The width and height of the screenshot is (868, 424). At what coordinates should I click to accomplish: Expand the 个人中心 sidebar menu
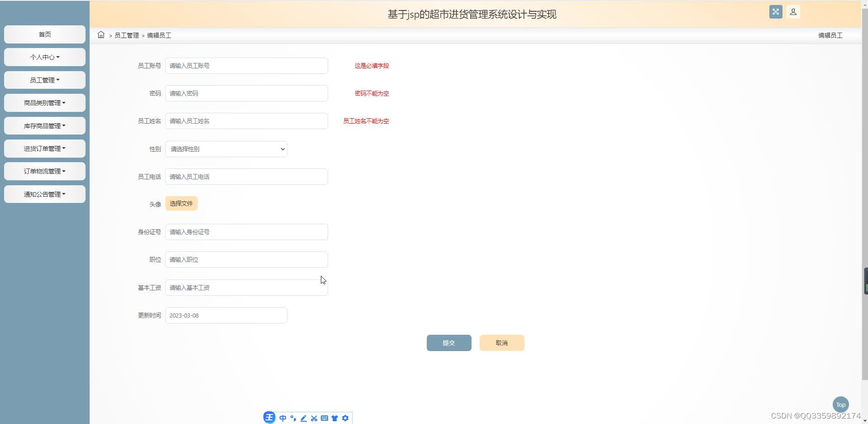click(45, 57)
